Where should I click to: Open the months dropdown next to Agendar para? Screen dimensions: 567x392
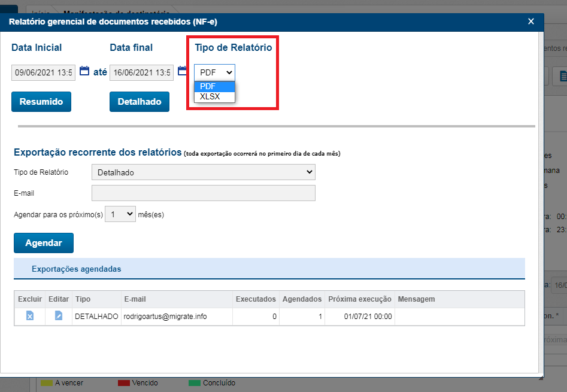pos(120,214)
